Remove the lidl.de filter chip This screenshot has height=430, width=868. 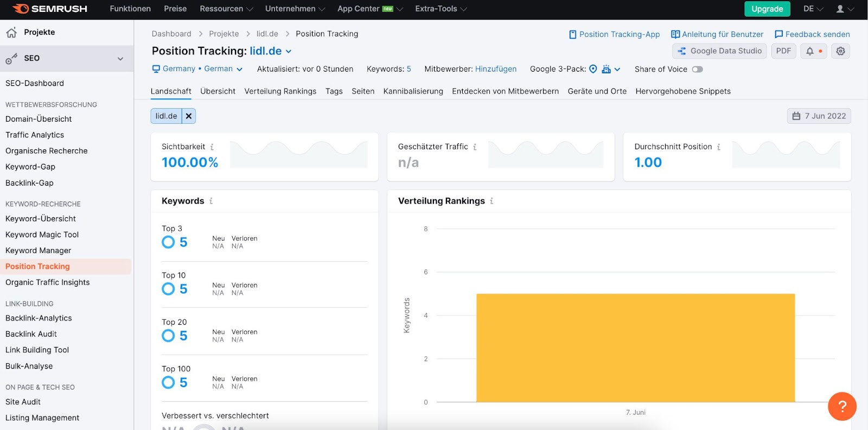tap(189, 116)
